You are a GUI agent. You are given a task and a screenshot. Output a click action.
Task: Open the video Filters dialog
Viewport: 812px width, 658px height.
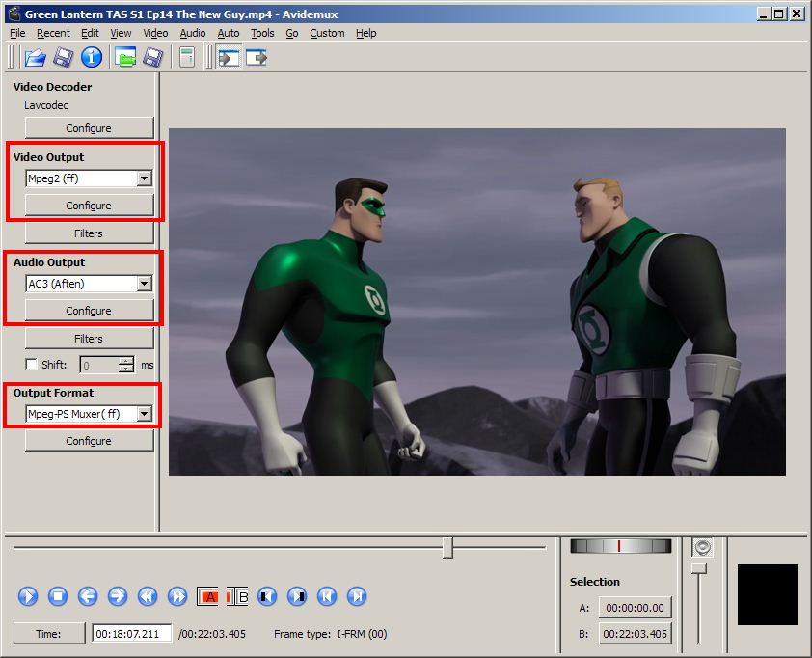click(89, 233)
